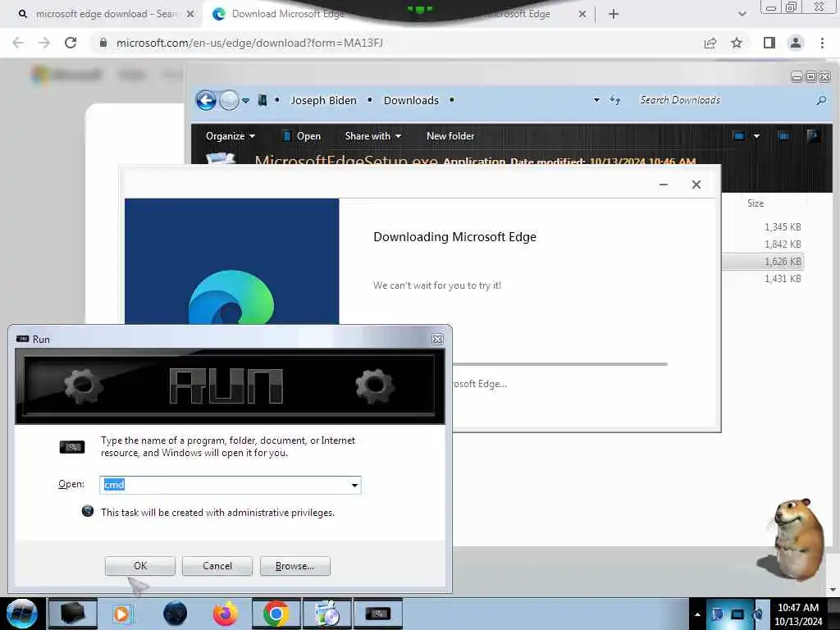Open Firefox from the taskbar
This screenshot has height=630, width=840.
coord(226,614)
